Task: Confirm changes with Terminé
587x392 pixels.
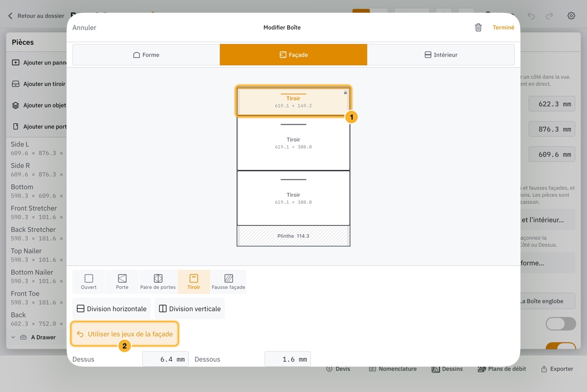Action: (503, 28)
